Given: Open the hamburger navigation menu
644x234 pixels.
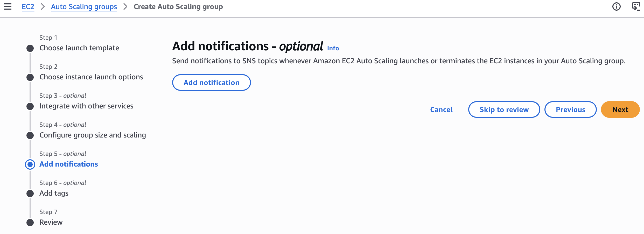Looking at the screenshot, I should click(x=8, y=6).
